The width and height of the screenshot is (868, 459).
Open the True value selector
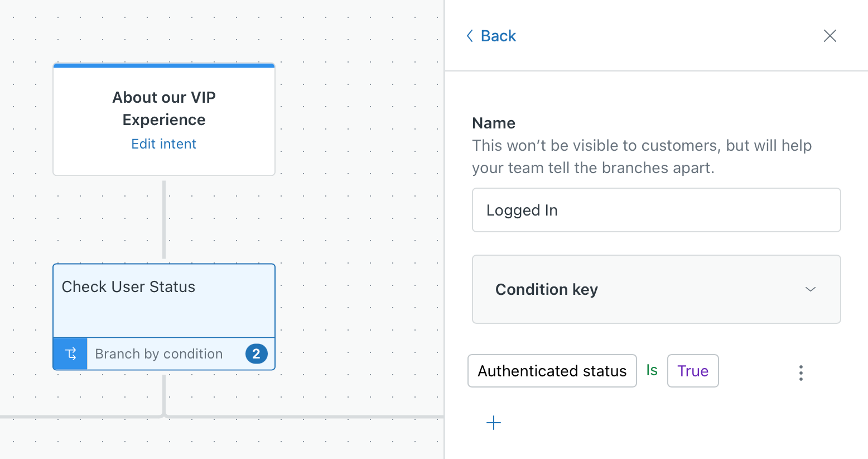point(692,371)
